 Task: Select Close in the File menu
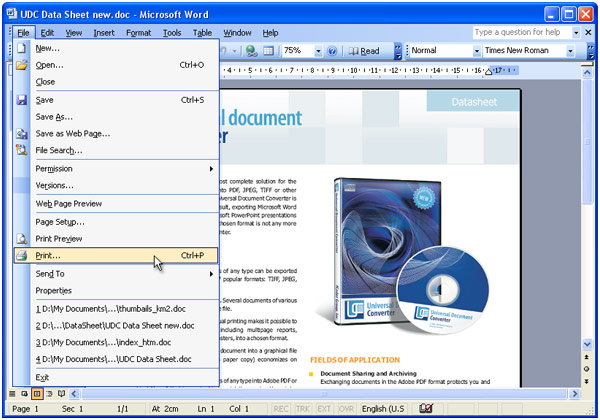point(116,82)
